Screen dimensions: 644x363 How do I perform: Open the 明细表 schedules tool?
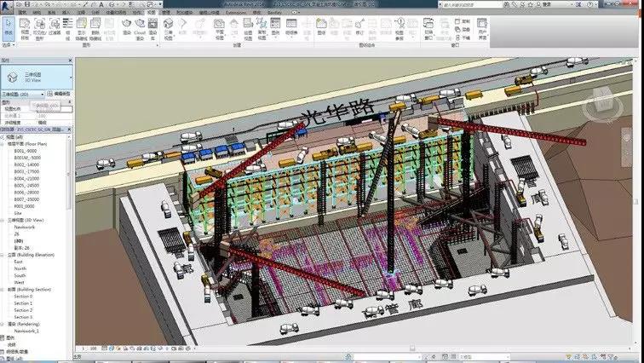coord(291,27)
